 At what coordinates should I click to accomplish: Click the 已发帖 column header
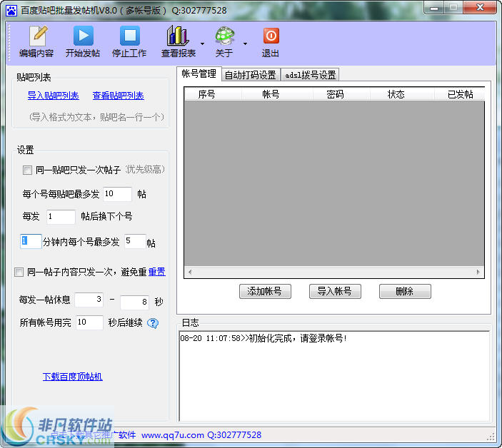click(460, 94)
